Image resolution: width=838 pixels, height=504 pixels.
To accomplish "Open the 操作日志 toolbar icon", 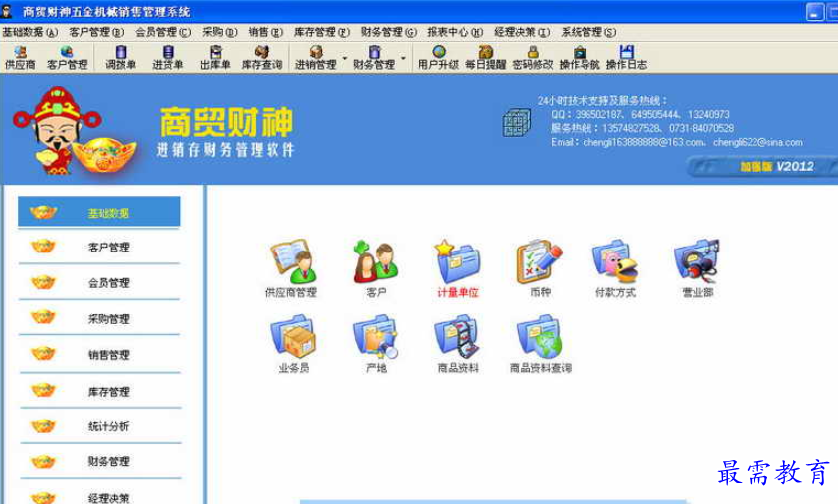I will pyautogui.click(x=626, y=58).
